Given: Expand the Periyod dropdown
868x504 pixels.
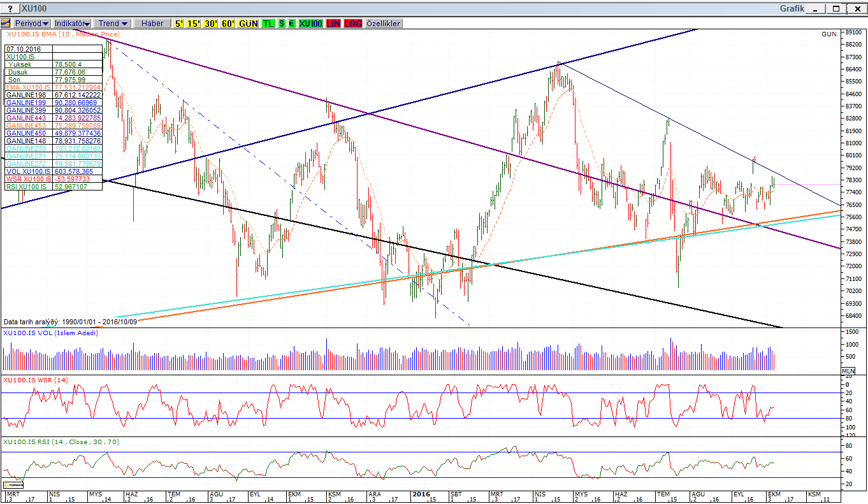Looking at the screenshot, I should (x=32, y=24).
